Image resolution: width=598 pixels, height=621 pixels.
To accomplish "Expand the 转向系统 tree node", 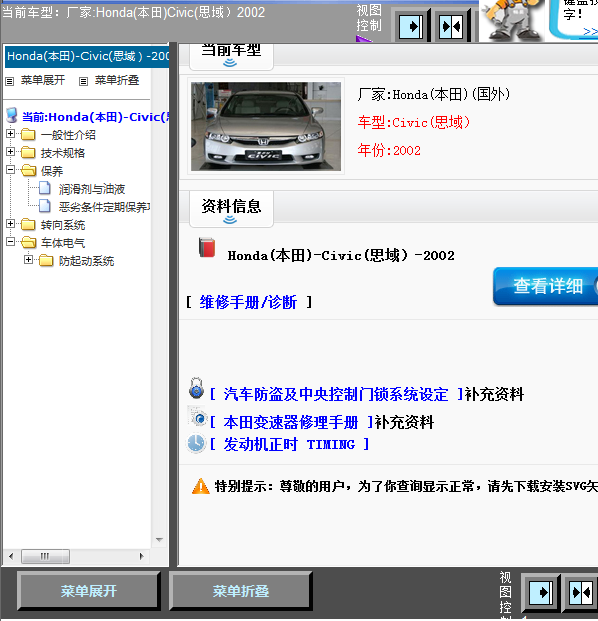I will 11,224.
